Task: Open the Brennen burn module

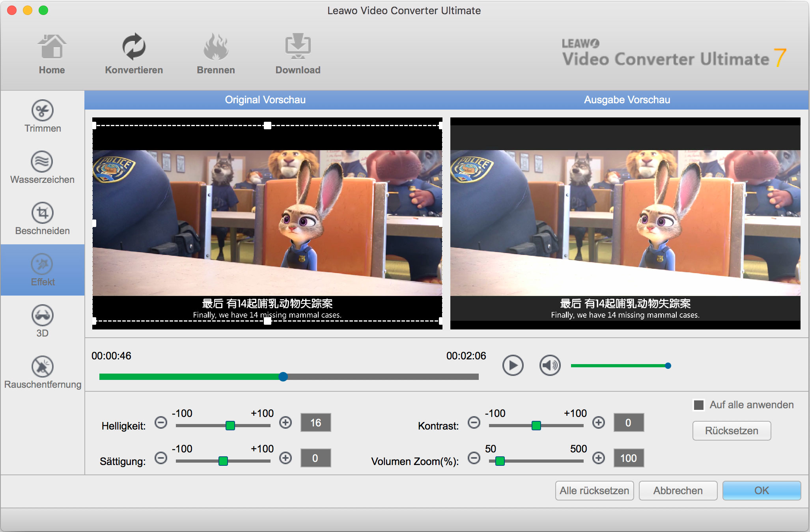Action: click(x=216, y=54)
